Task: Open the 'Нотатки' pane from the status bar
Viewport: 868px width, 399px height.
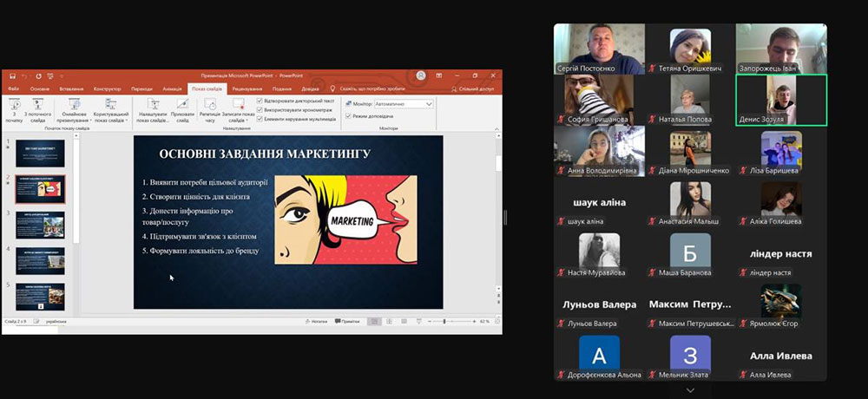Action: click(318, 321)
